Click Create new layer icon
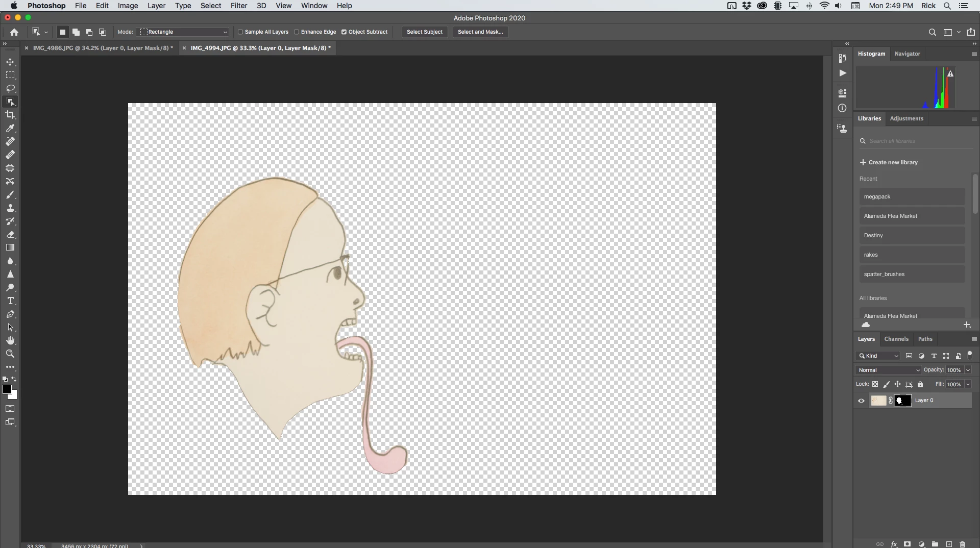 point(949,544)
